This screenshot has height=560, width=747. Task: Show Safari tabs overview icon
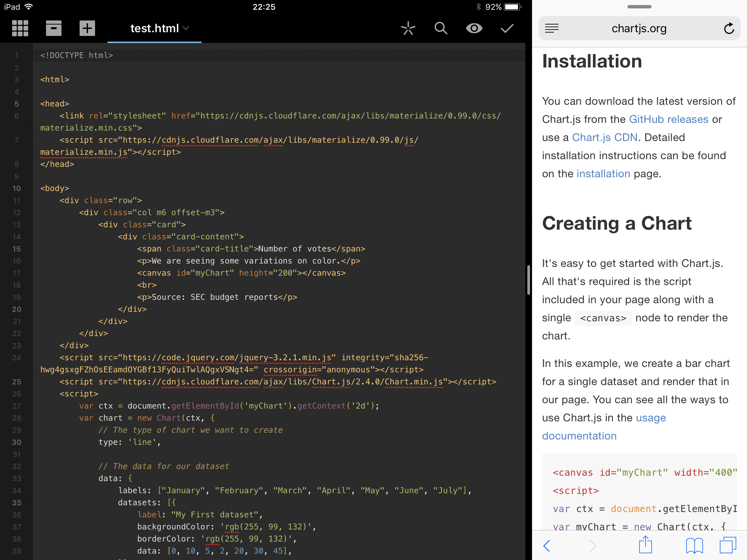pyautogui.click(x=728, y=545)
